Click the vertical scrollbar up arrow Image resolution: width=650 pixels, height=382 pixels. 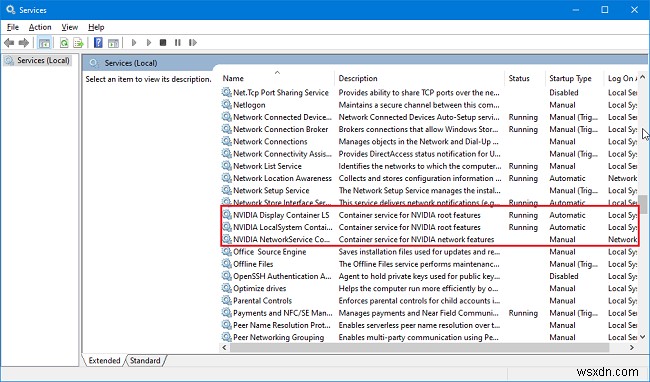point(643,77)
